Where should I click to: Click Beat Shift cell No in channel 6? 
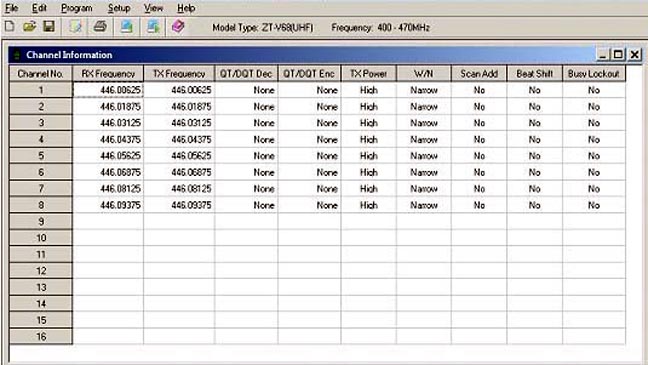point(534,172)
